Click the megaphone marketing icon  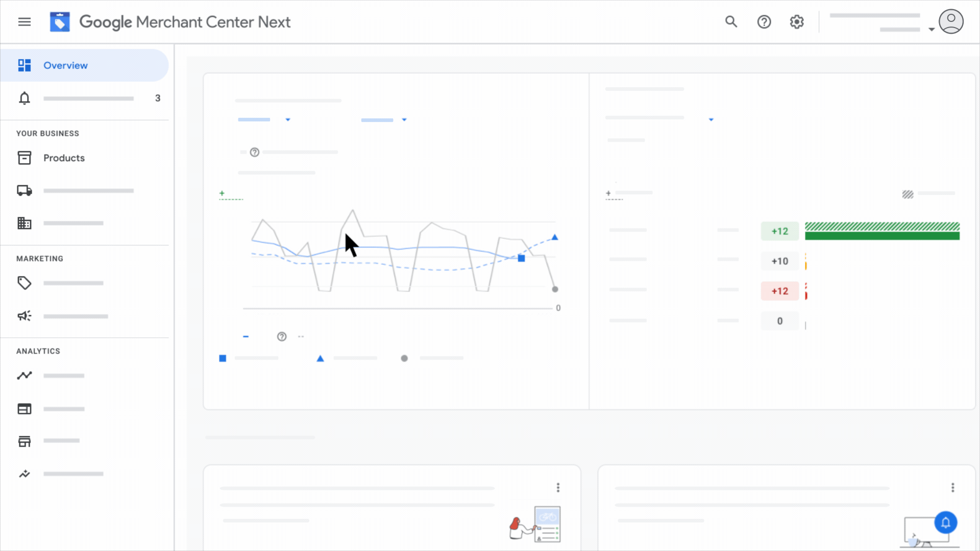click(x=24, y=316)
